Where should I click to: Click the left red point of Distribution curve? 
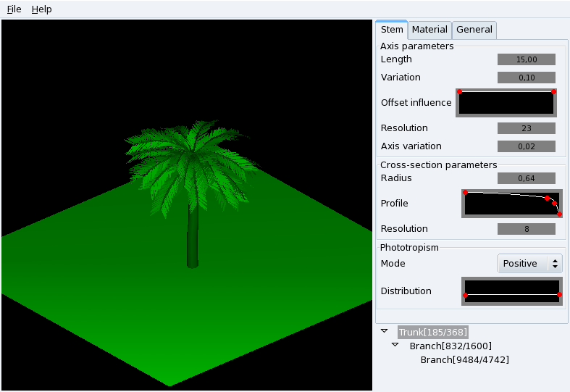click(465, 296)
